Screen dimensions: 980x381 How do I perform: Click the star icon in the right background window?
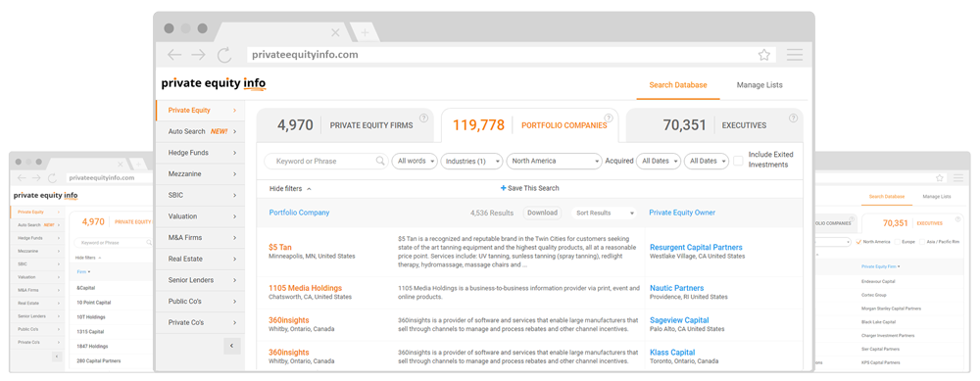940,177
